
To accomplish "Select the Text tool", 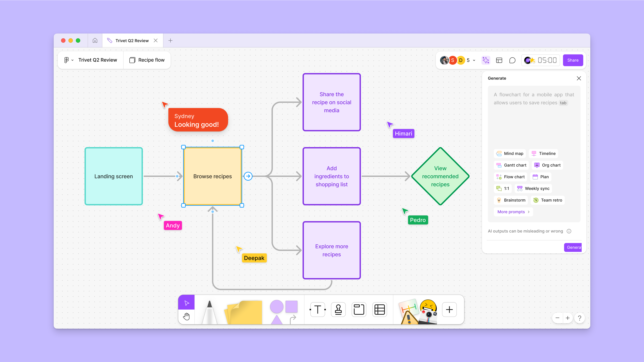I will (317, 310).
